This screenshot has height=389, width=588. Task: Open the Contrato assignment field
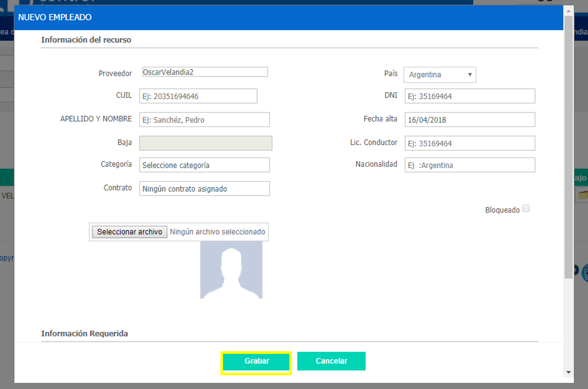[x=204, y=189]
